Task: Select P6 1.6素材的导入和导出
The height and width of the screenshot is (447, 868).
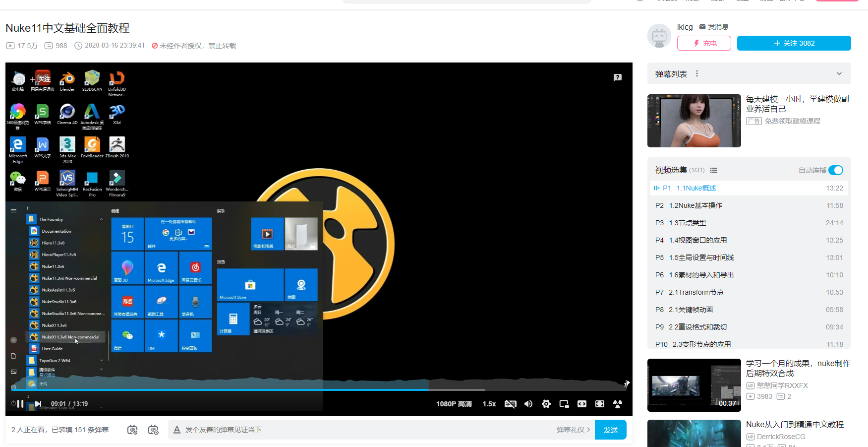Action: tap(749, 275)
